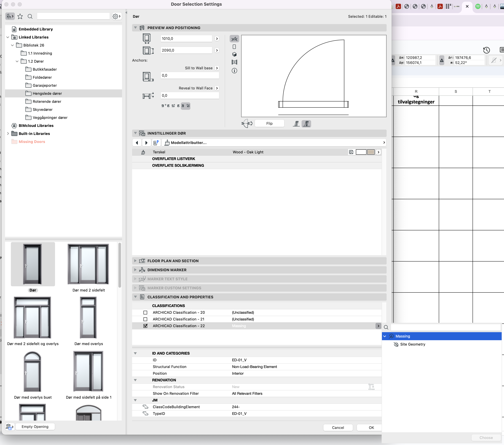504x445 pixels.
Task: Click the previous settings page arrow
Action: pos(137,143)
